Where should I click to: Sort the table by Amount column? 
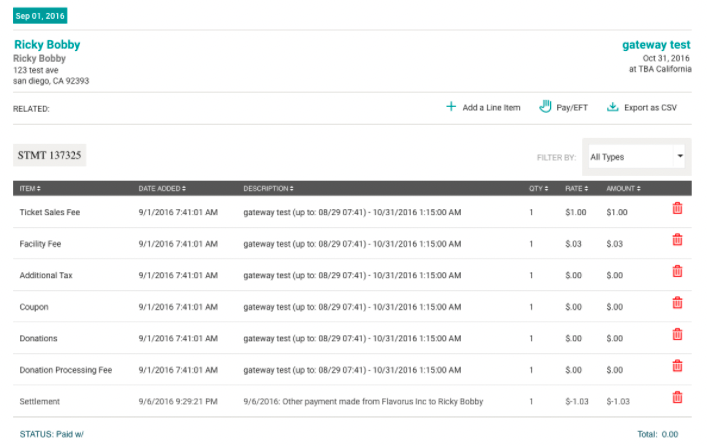point(623,189)
